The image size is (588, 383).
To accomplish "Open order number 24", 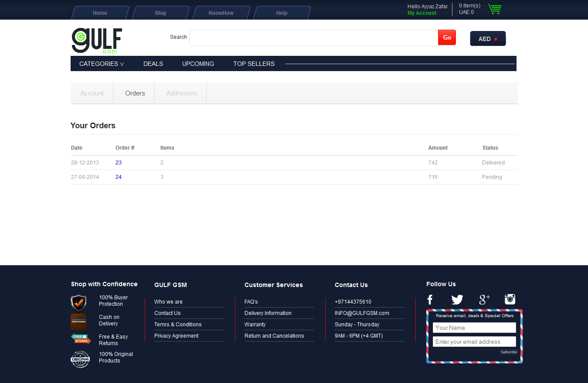I will [119, 177].
